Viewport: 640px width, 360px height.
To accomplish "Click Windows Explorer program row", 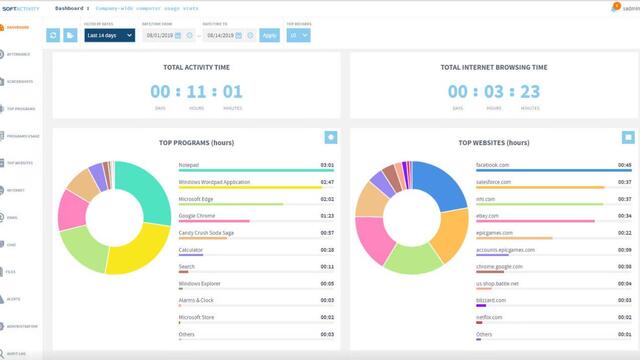I will click(x=256, y=285).
